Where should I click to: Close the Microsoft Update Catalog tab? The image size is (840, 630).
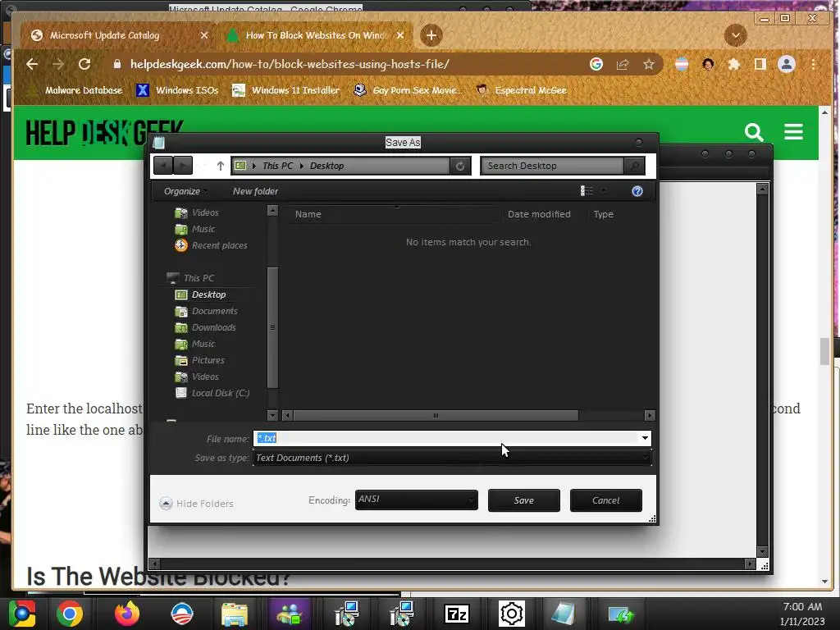coord(204,35)
